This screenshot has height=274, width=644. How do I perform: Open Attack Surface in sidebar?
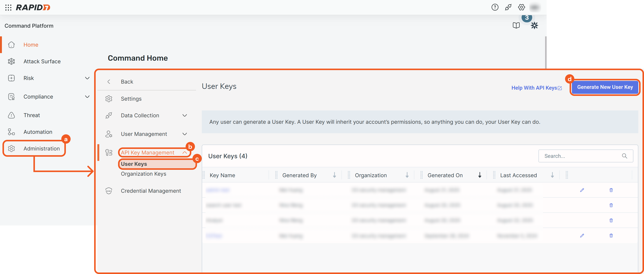tap(42, 61)
